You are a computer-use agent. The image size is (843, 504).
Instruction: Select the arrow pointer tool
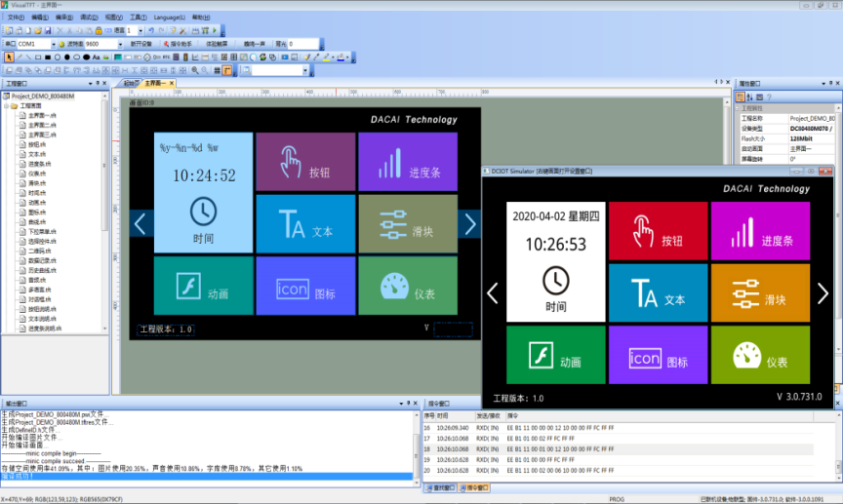(x=9, y=57)
